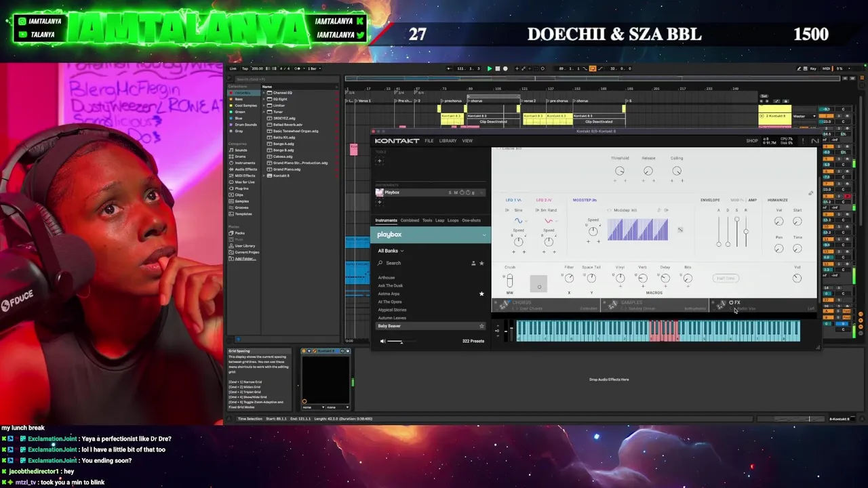This screenshot has height=488, width=868.
Task: Open the Kontakt FILE menu
Action: [429, 141]
